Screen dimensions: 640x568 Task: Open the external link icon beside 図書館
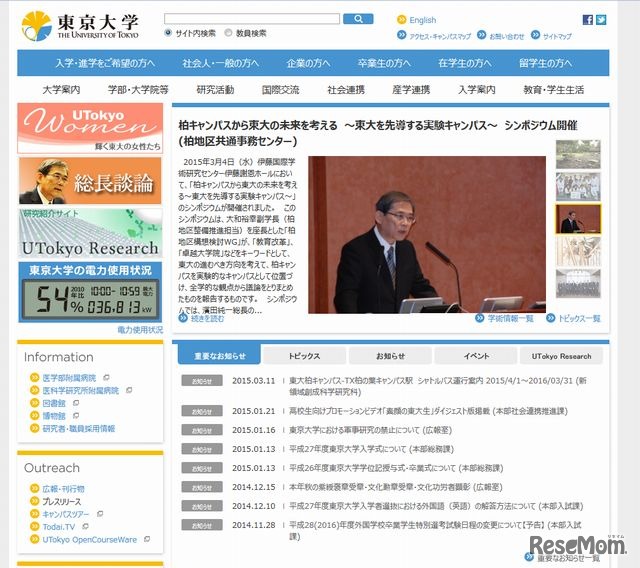point(76,403)
